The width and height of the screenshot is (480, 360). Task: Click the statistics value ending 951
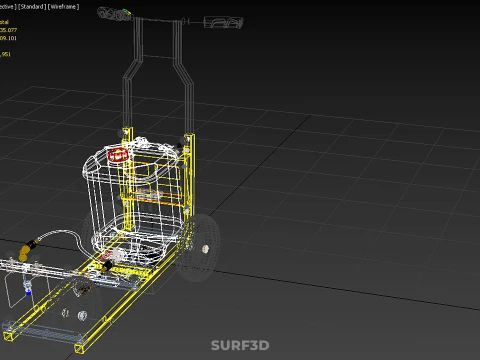tap(5, 54)
